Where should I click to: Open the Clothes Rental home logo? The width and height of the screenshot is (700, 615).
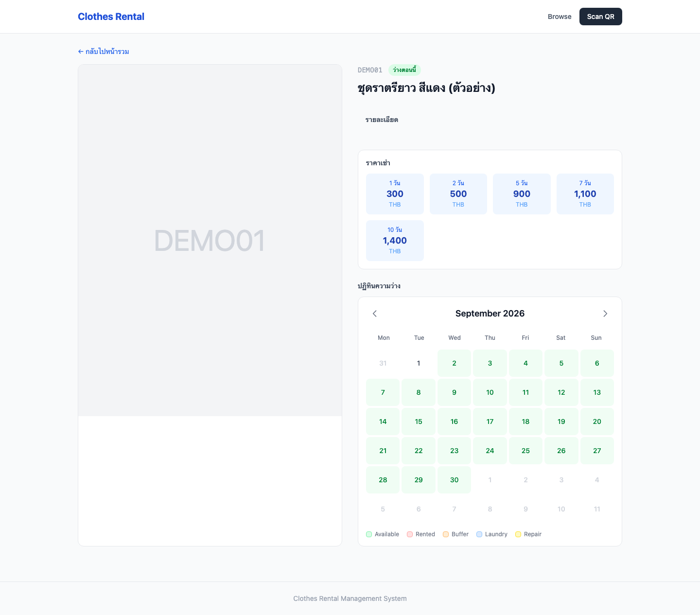111,17
